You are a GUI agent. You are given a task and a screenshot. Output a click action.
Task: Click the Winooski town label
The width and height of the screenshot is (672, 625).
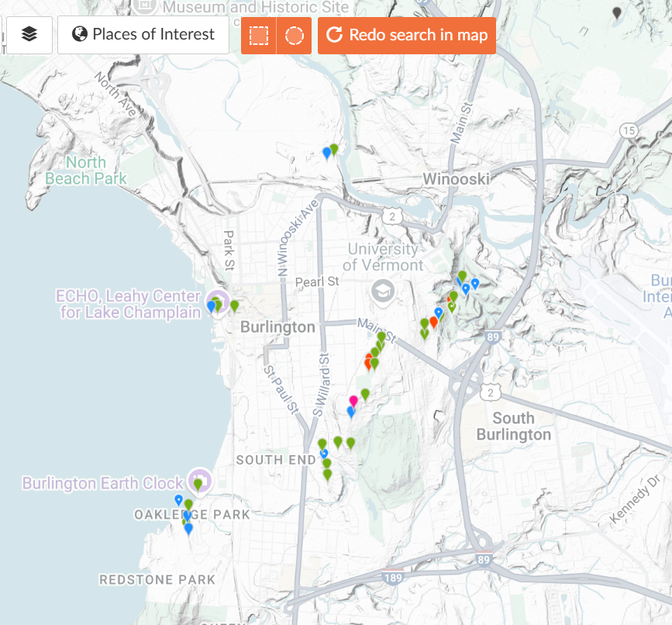456,179
